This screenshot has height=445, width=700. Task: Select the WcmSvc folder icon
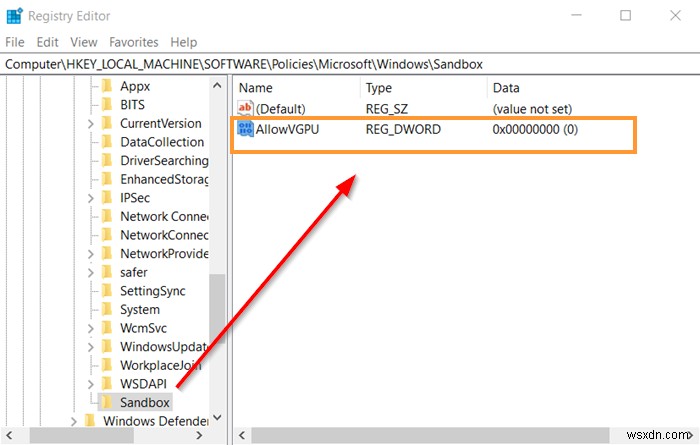(x=107, y=328)
